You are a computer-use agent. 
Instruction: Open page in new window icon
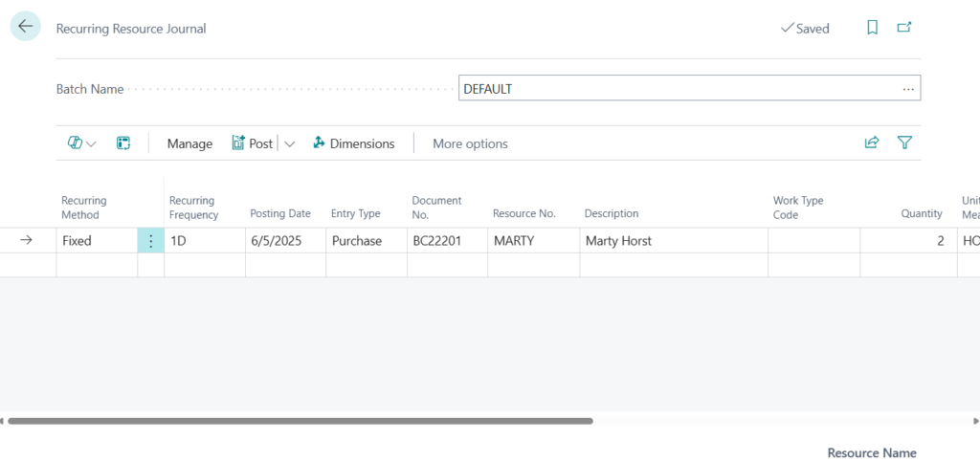click(903, 28)
